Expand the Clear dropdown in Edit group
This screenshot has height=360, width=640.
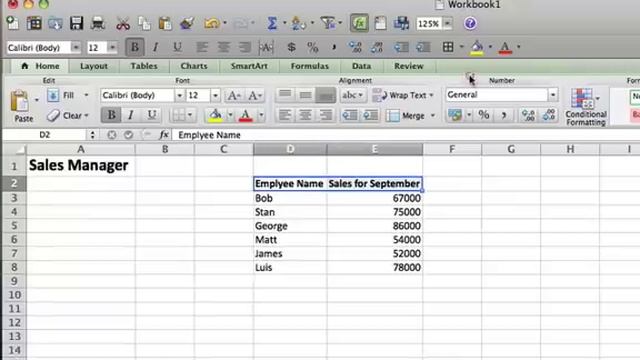coord(86,116)
